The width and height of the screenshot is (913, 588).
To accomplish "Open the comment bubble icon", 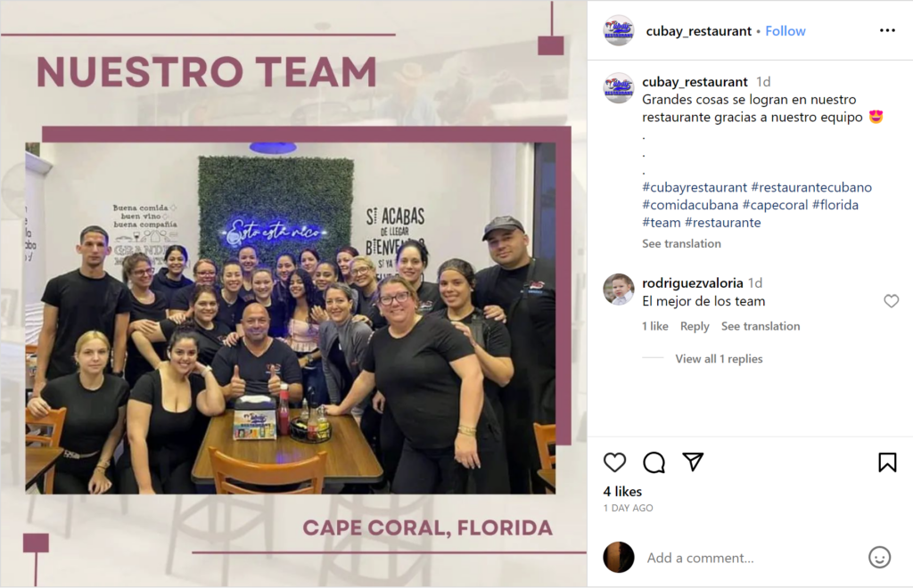I will 654,462.
